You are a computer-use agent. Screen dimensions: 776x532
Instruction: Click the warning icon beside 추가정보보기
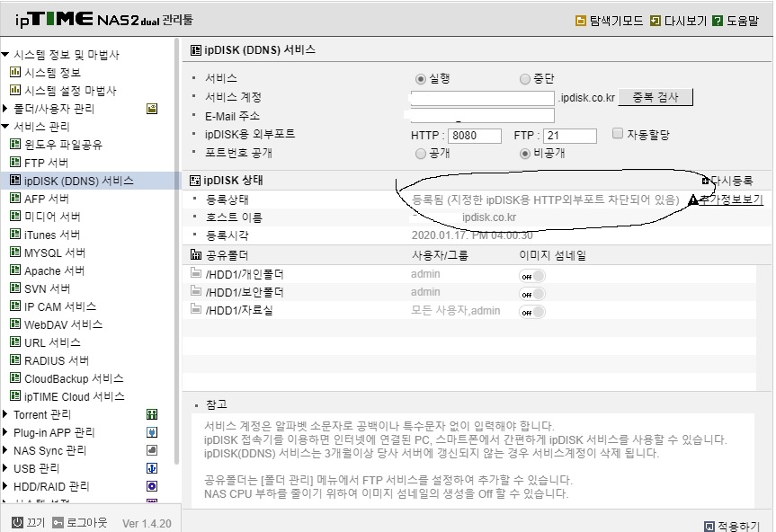coord(693,199)
